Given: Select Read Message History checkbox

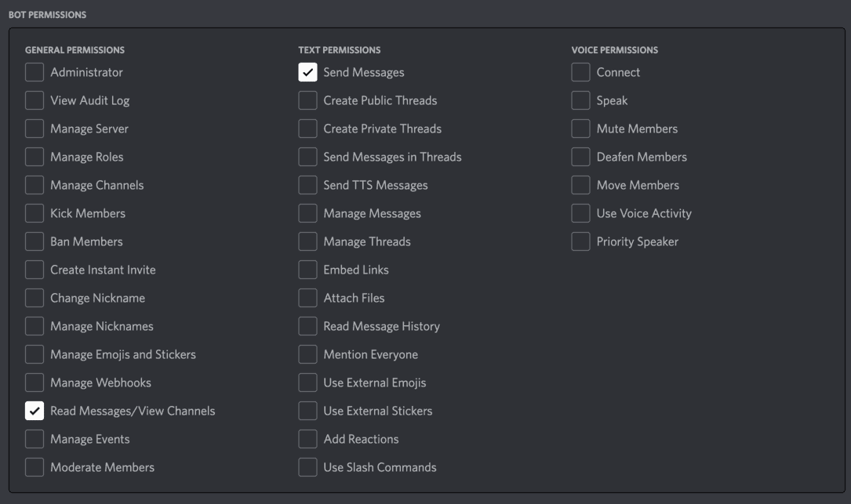Looking at the screenshot, I should [307, 326].
